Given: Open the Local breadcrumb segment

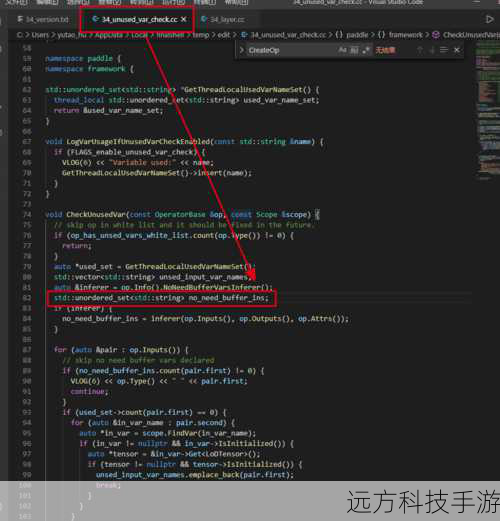Looking at the screenshot, I should [139, 35].
